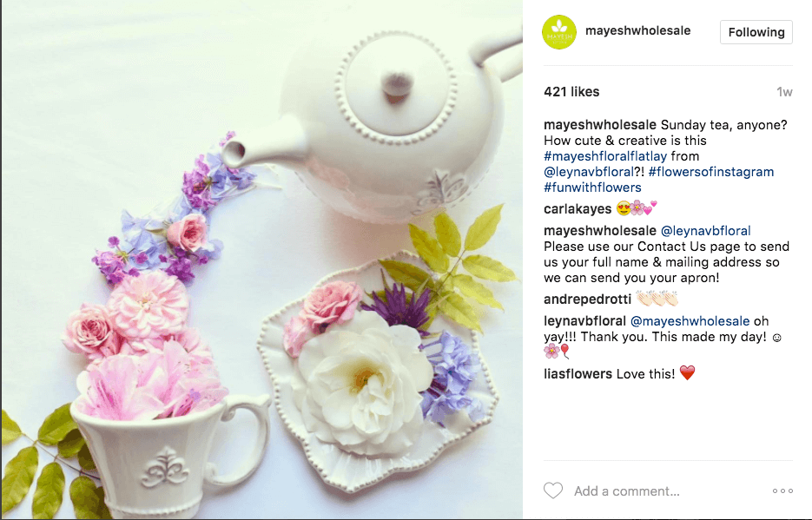Click the @mayeshwholesale mention in reply
Screen dimensions: 812x520
pyautogui.click(x=690, y=321)
